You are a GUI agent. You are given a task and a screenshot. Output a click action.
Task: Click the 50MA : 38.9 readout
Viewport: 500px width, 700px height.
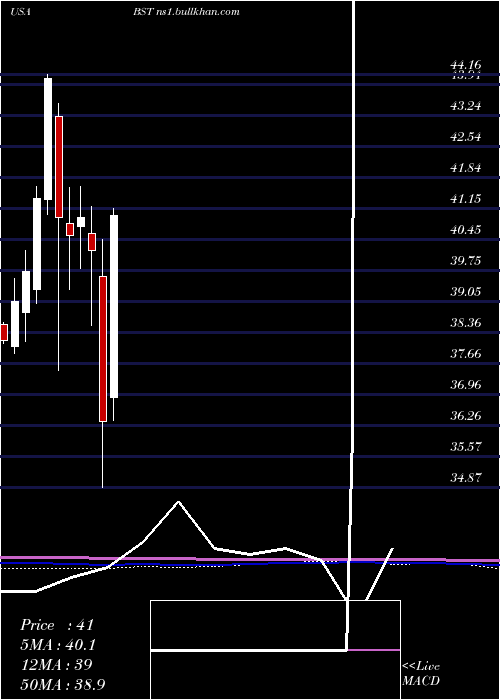[62, 684]
